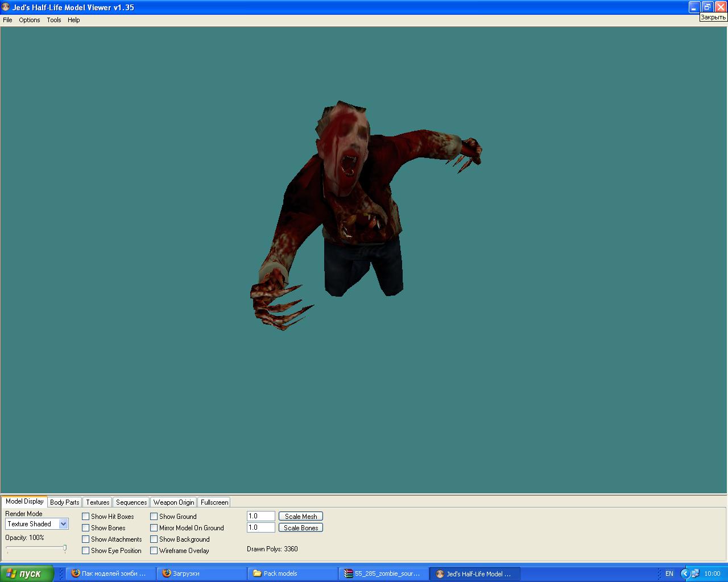728x582 pixels.
Task: Toggle the Show Attachments checkbox
Action: coord(86,539)
